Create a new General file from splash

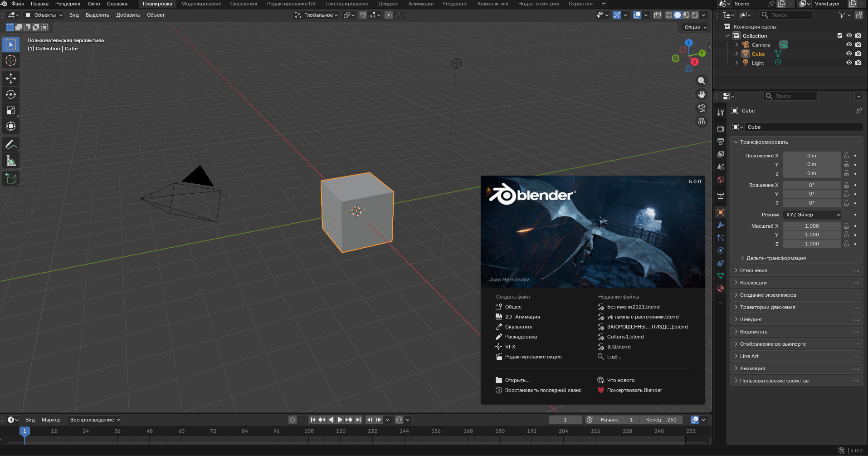pyautogui.click(x=513, y=307)
